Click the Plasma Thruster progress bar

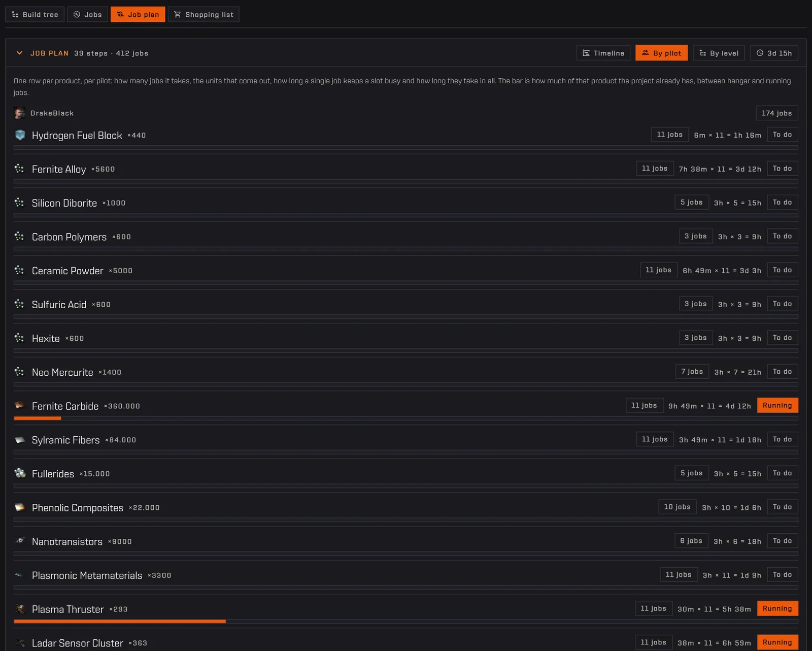(x=406, y=621)
